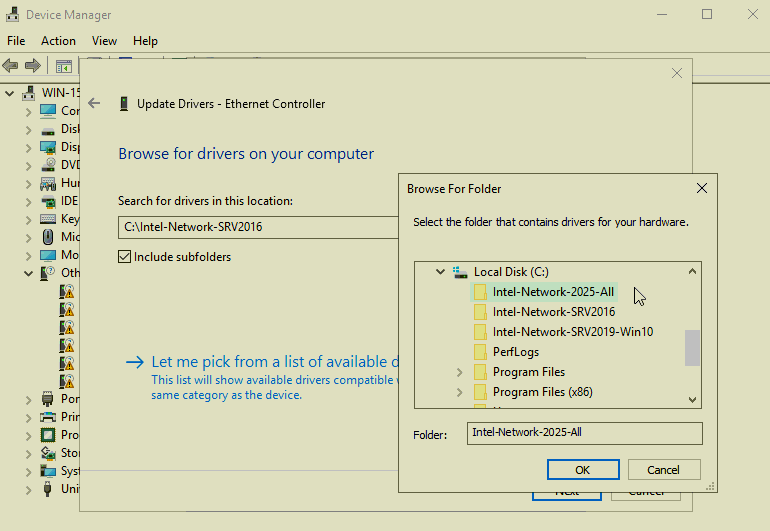
Task: Select the Intel-Network-SRV2016 folder icon
Action: [x=480, y=312]
